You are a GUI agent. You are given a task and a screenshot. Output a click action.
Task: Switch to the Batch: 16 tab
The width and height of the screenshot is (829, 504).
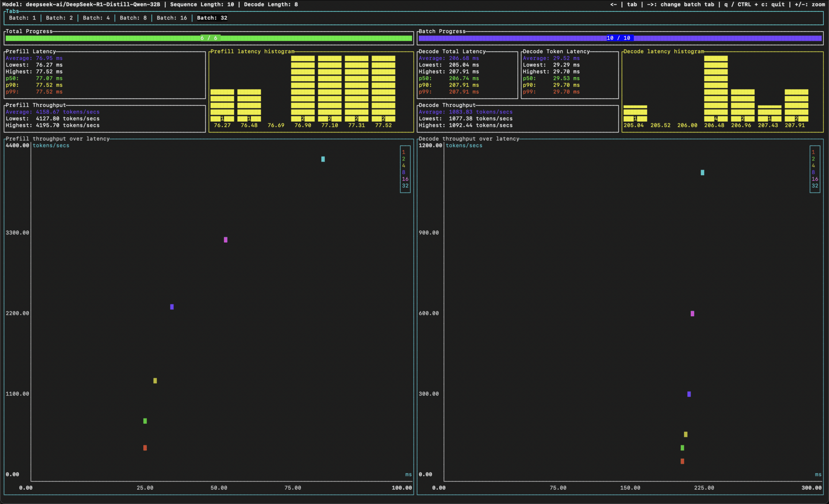(x=171, y=18)
